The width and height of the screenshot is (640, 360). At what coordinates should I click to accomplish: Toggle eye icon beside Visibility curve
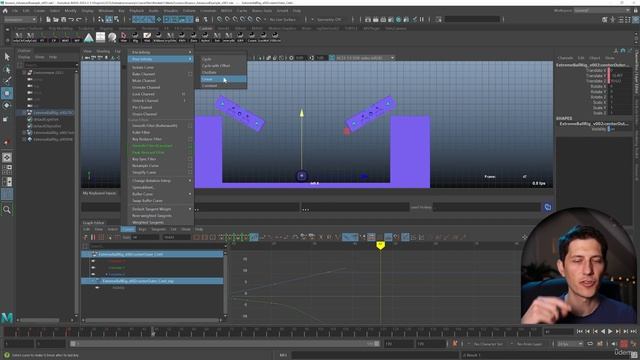(97, 288)
